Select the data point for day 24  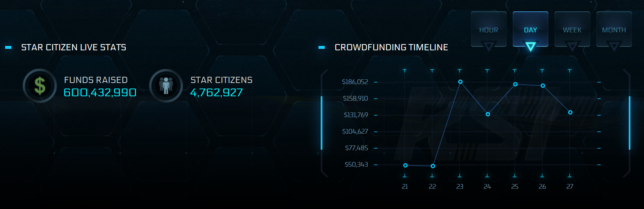click(x=488, y=114)
